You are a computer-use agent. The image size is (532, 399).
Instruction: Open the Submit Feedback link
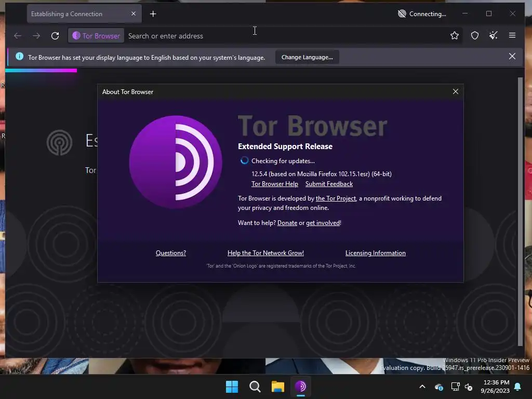click(329, 184)
